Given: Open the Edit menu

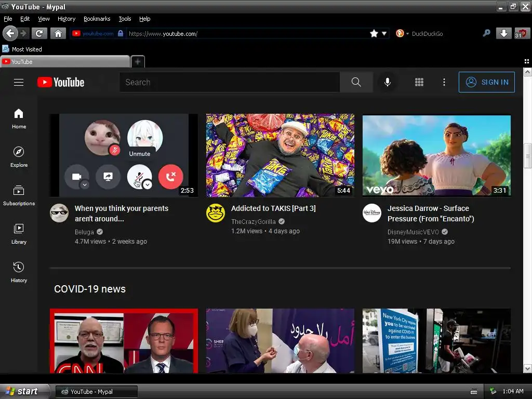Looking at the screenshot, I should [x=25, y=19].
